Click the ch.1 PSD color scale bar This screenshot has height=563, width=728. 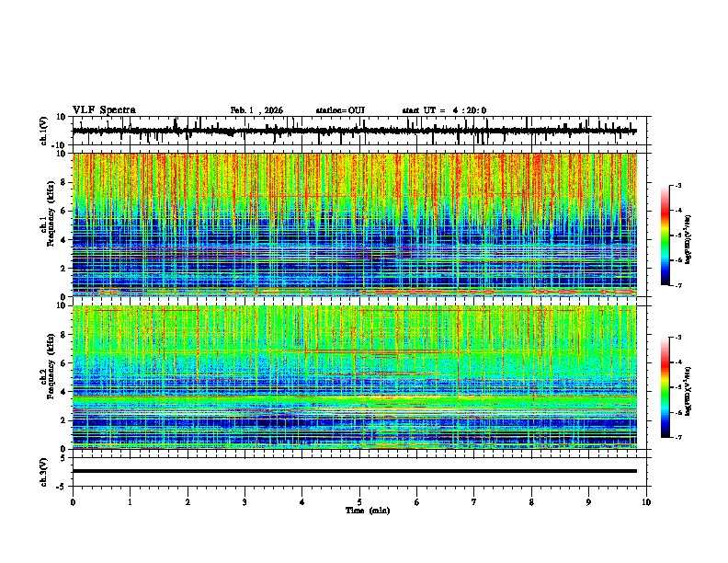(665, 236)
